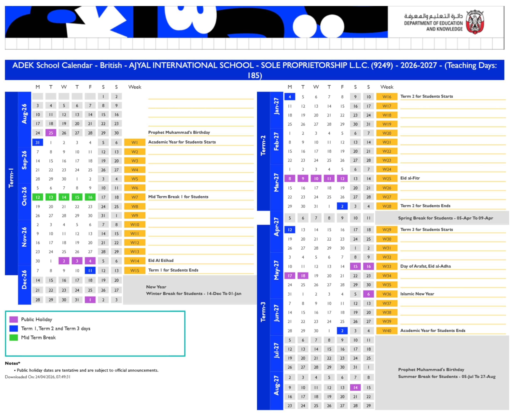Screen dimensions: 515x420
Task: Click the "Eid al-Fitr" event label
Action: point(410,178)
